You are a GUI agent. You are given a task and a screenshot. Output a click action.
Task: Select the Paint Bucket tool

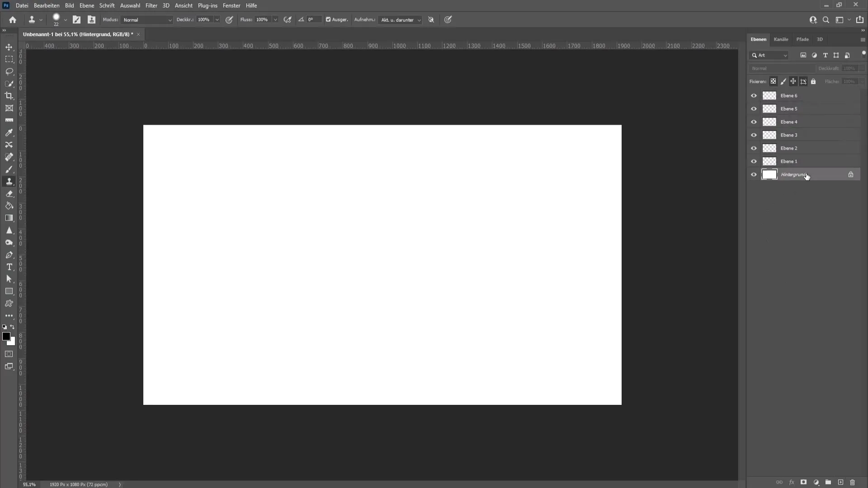coord(9,206)
